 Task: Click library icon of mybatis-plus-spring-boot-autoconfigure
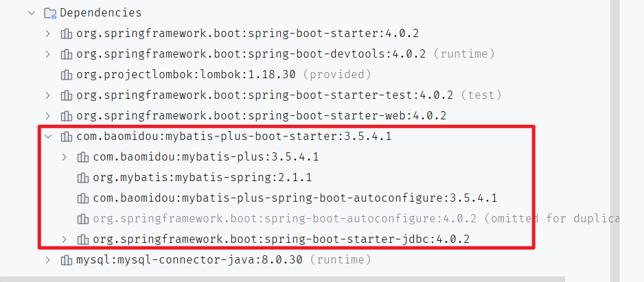pos(82,198)
